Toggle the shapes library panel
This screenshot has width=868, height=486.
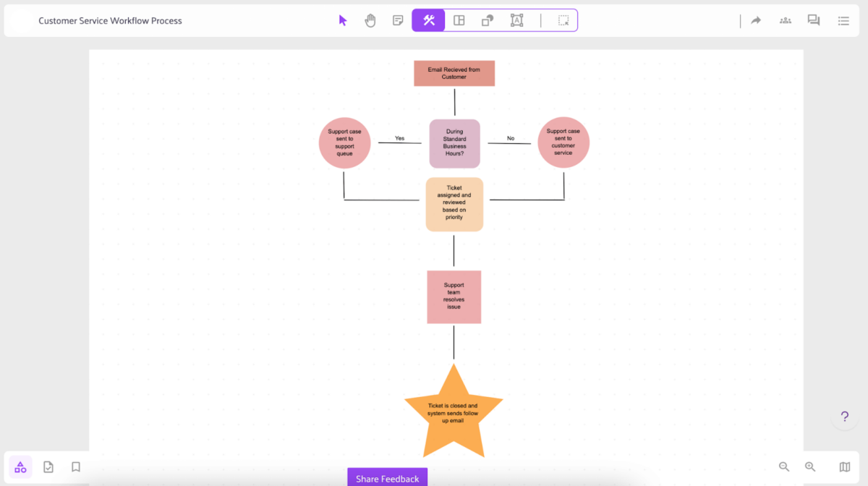click(x=20, y=466)
